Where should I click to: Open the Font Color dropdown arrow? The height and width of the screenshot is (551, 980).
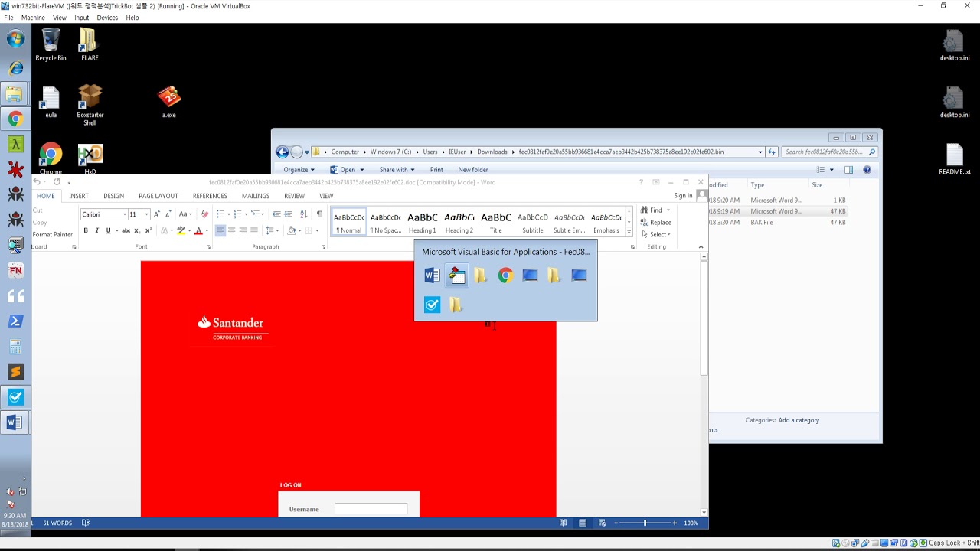pyautogui.click(x=207, y=230)
